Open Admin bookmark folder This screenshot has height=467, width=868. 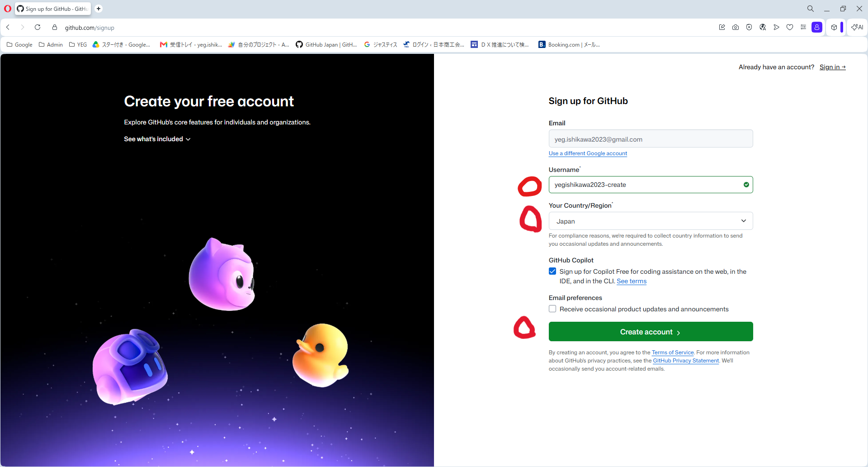(x=51, y=45)
